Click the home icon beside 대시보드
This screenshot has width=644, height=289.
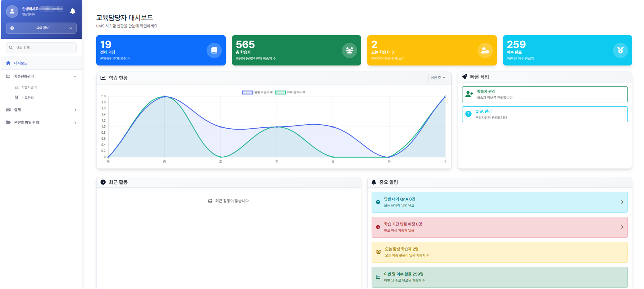click(x=8, y=63)
